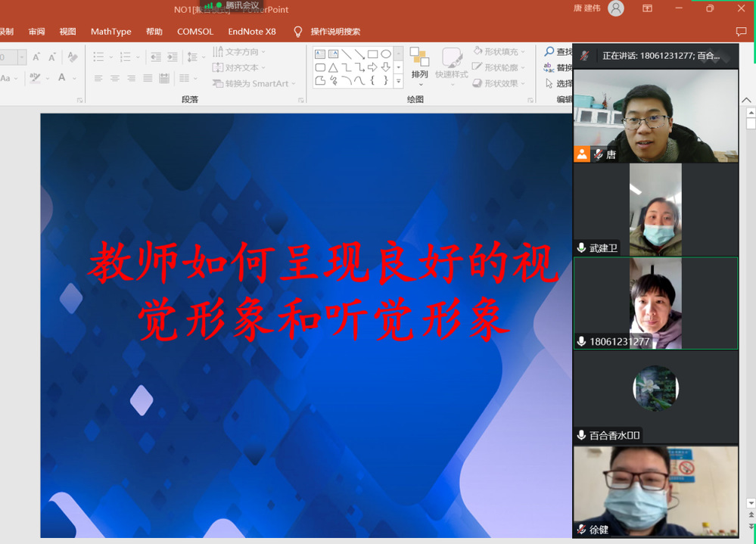Open the font color letter A
This screenshot has width=756, height=544.
(62, 78)
